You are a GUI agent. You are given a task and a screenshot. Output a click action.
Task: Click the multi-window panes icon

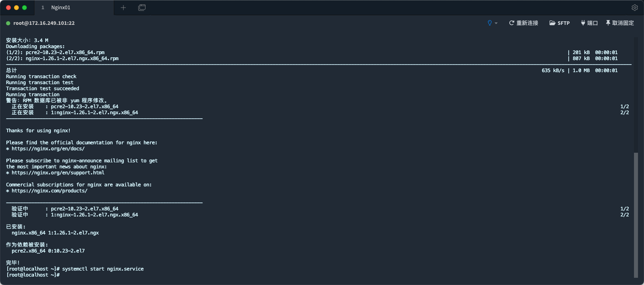pos(142,8)
